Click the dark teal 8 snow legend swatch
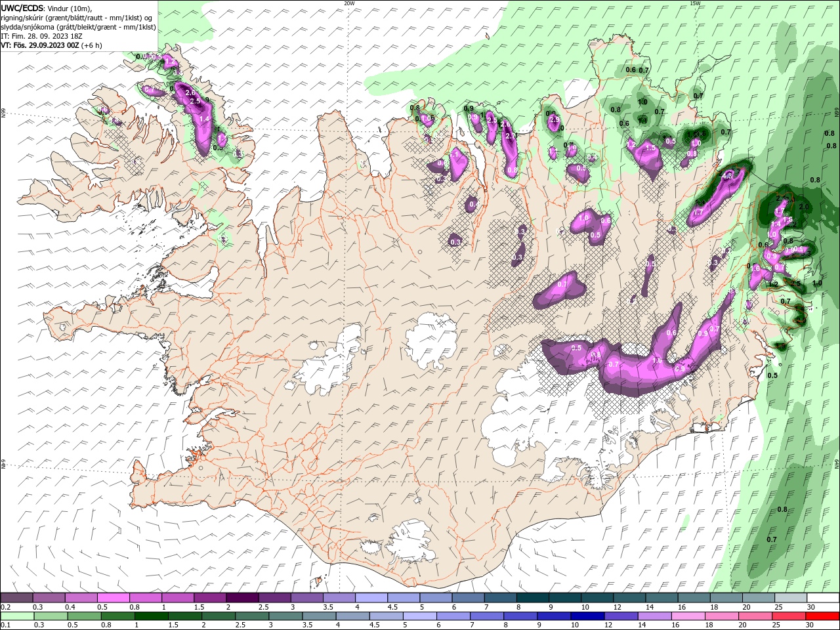 coord(533,598)
